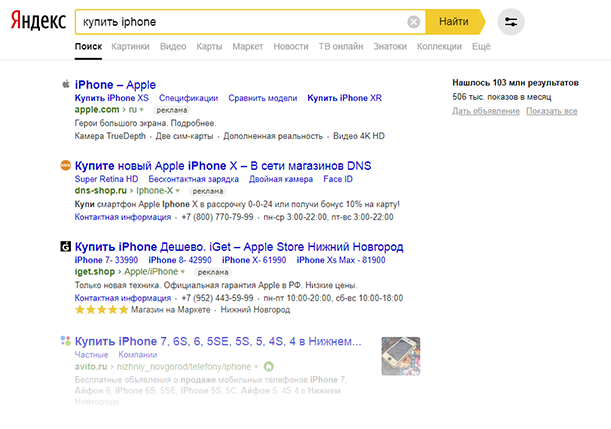Clear the search query with the X icon
This screenshot has height=429, width=611.
pos(414,21)
